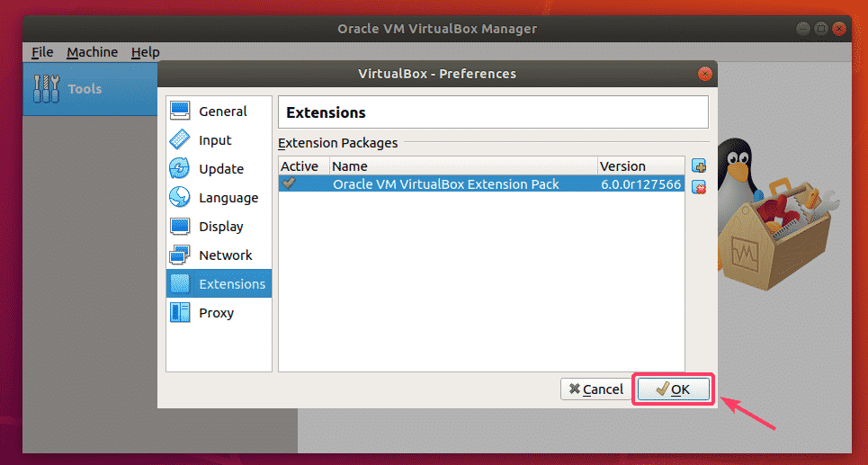Select the Network settings icon
The width and height of the screenshot is (868, 465).
point(180,255)
